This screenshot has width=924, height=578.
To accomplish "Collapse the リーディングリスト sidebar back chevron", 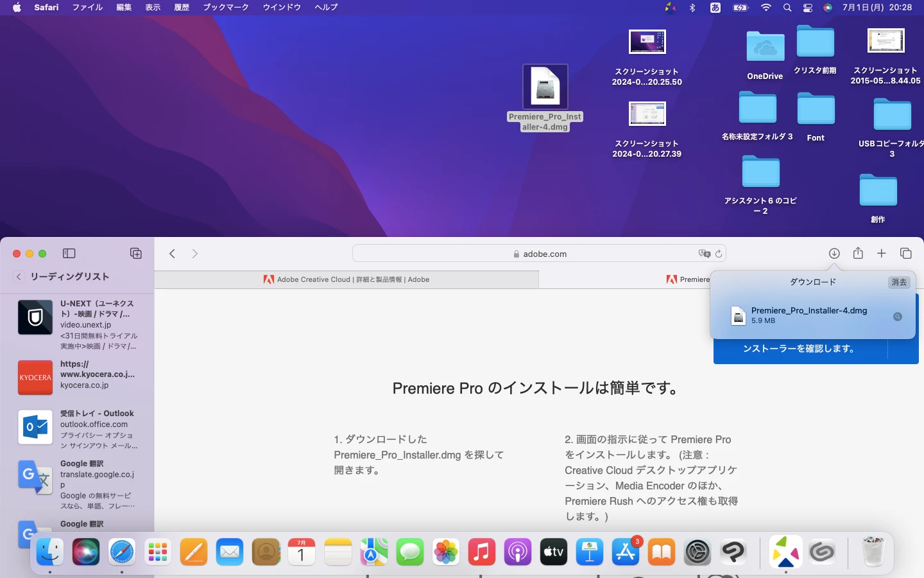I will pos(19,277).
